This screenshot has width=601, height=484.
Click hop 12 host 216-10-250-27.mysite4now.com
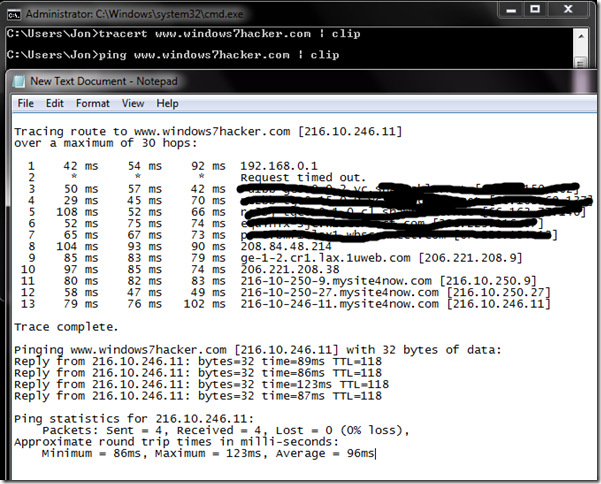(x=340, y=292)
